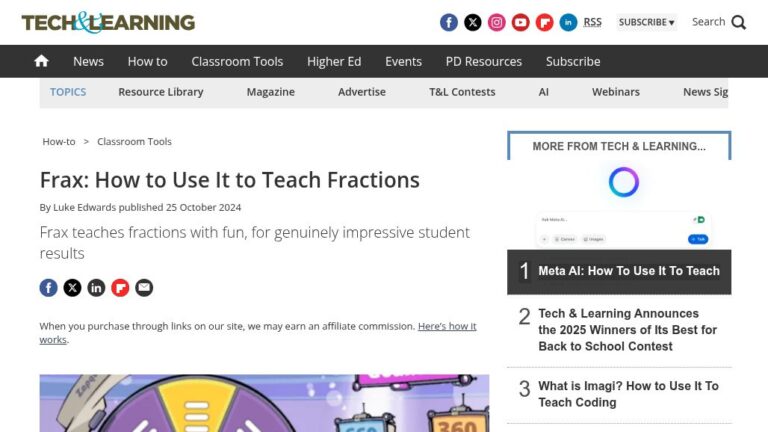Open the Meta AI article thumbnail
Image resolution: width=768 pixels, height=432 pixels.
[x=619, y=228]
